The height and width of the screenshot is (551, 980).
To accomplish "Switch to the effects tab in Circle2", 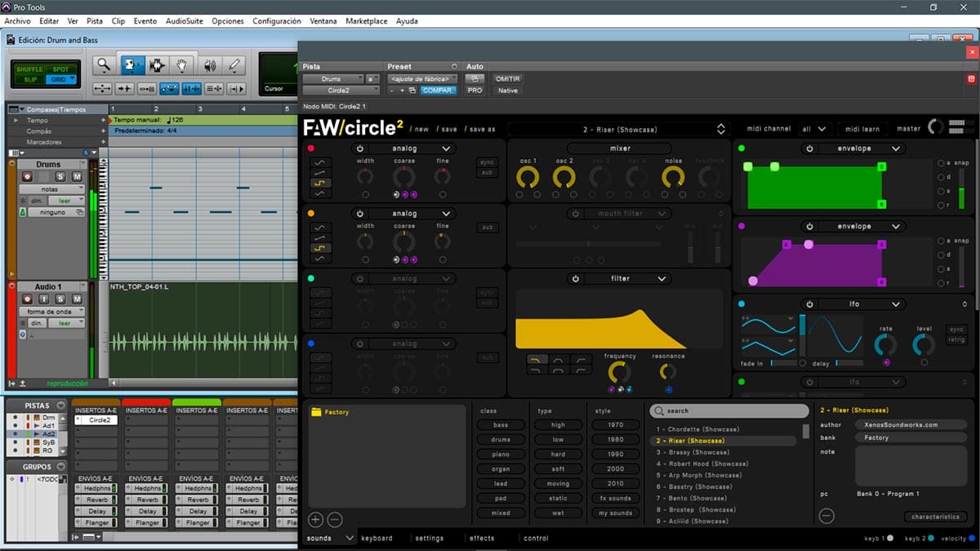I will pyautogui.click(x=482, y=539).
